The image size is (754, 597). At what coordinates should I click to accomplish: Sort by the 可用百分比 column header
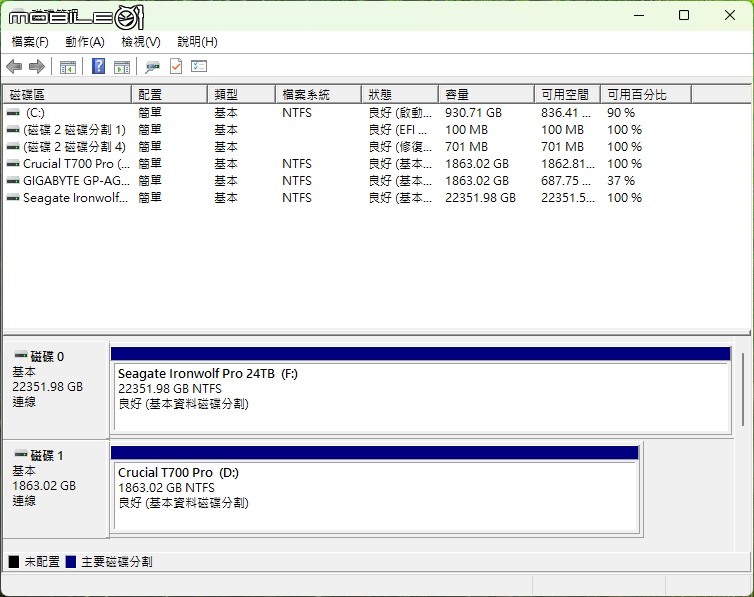point(646,95)
